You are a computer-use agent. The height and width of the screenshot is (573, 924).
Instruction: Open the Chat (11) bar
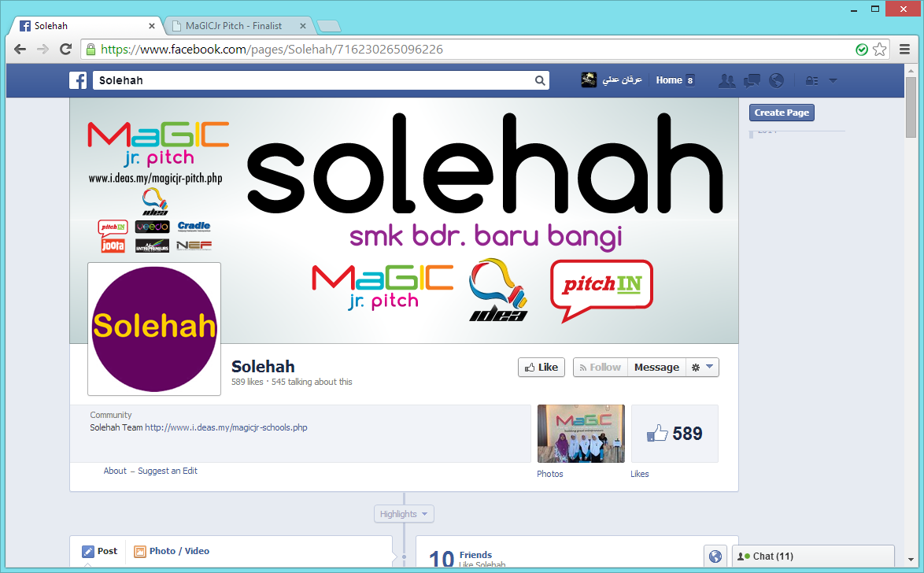[x=813, y=556]
